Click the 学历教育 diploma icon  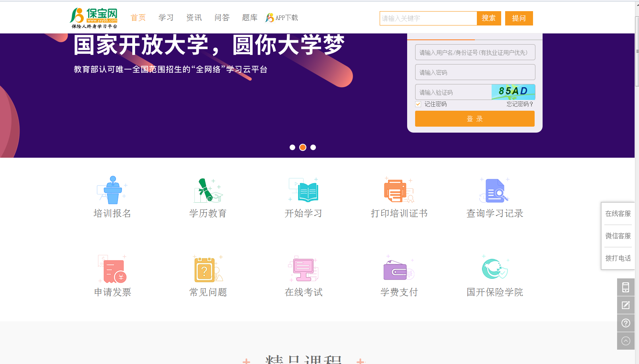point(208,190)
